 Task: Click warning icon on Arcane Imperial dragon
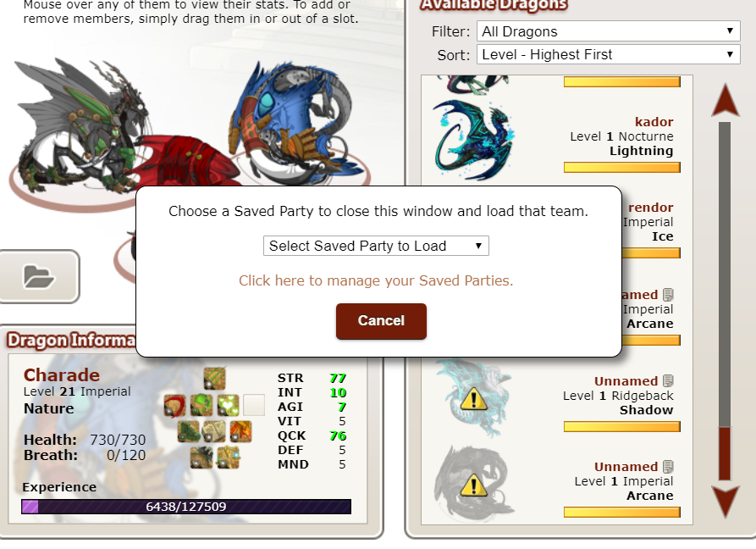click(x=473, y=485)
